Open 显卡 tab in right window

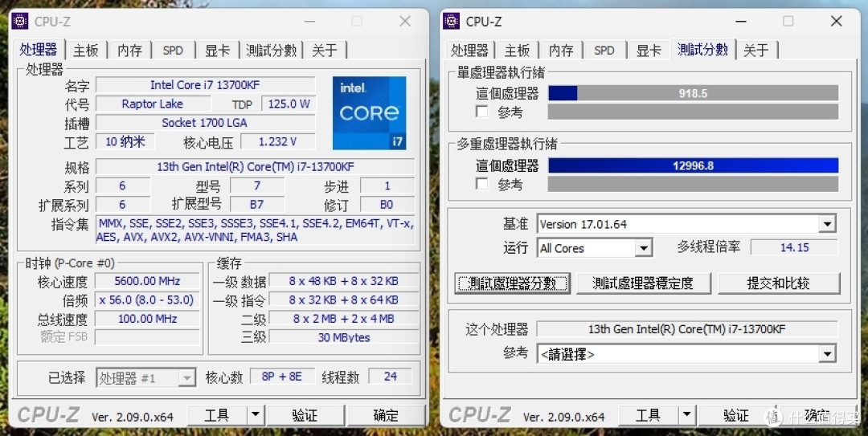click(x=649, y=51)
